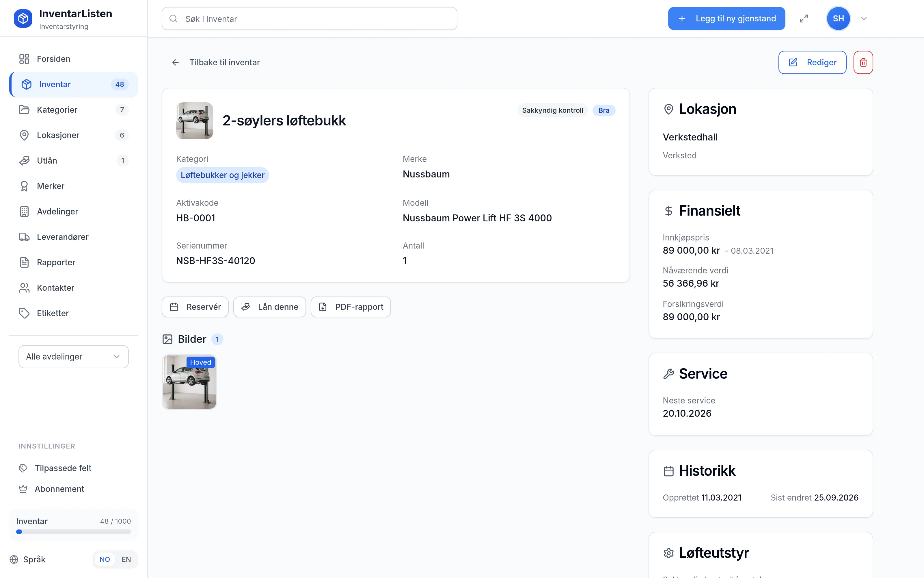
Task: Click the Verkstedhall location name
Action: tap(690, 137)
